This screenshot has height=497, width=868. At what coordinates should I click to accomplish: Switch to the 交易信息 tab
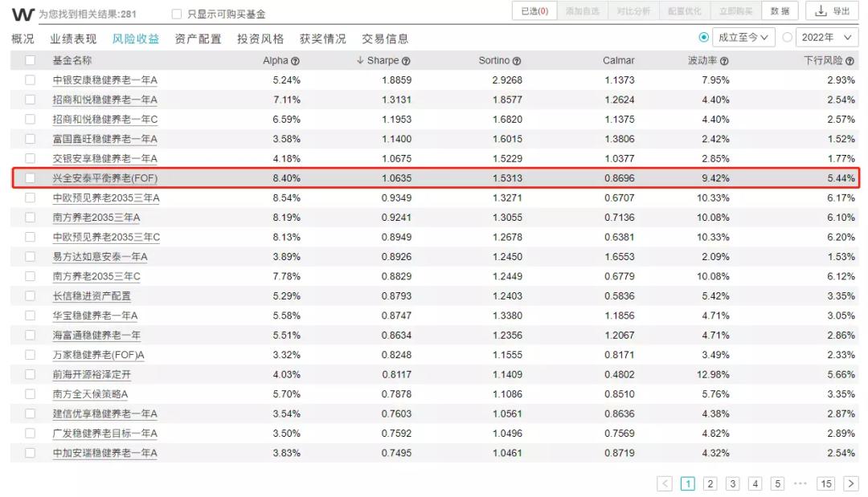pyautogui.click(x=387, y=37)
